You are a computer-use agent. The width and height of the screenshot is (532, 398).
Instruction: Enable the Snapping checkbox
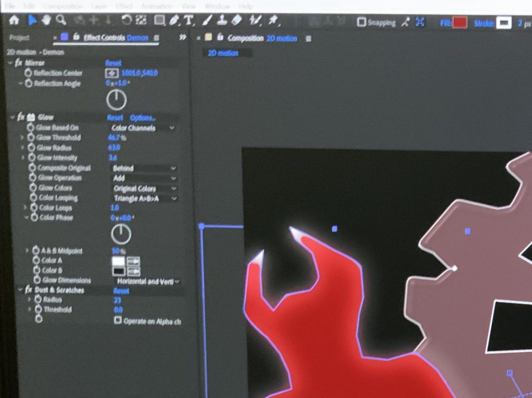[x=362, y=22]
